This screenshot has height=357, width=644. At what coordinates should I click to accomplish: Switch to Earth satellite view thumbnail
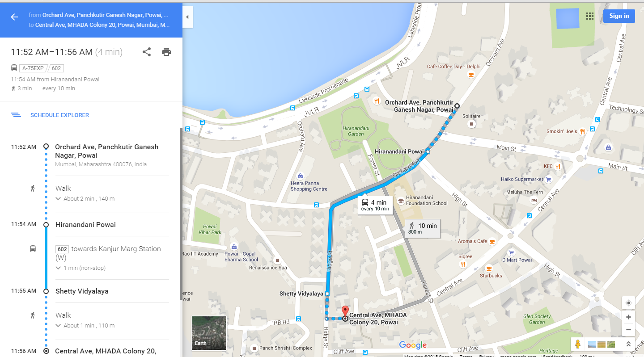click(x=209, y=333)
